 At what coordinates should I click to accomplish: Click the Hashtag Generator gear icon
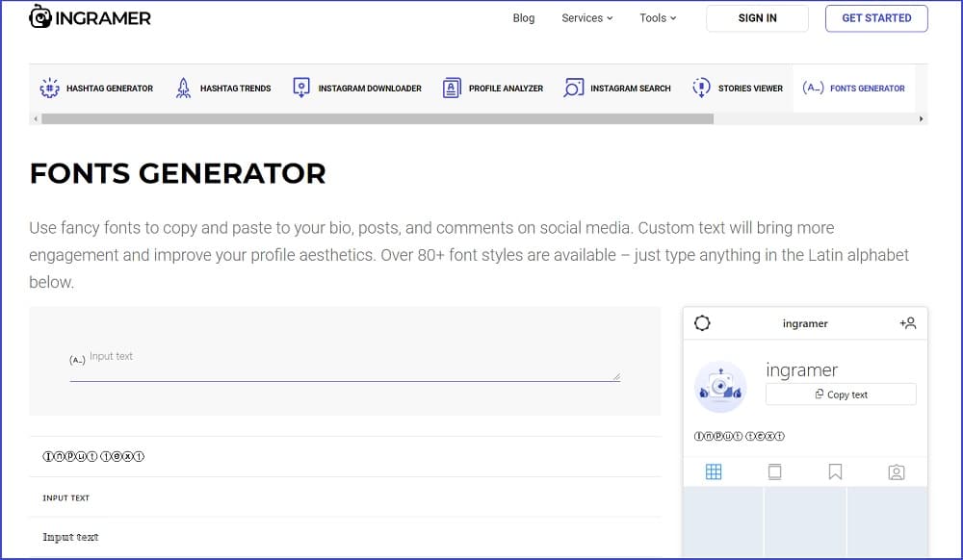tap(49, 88)
